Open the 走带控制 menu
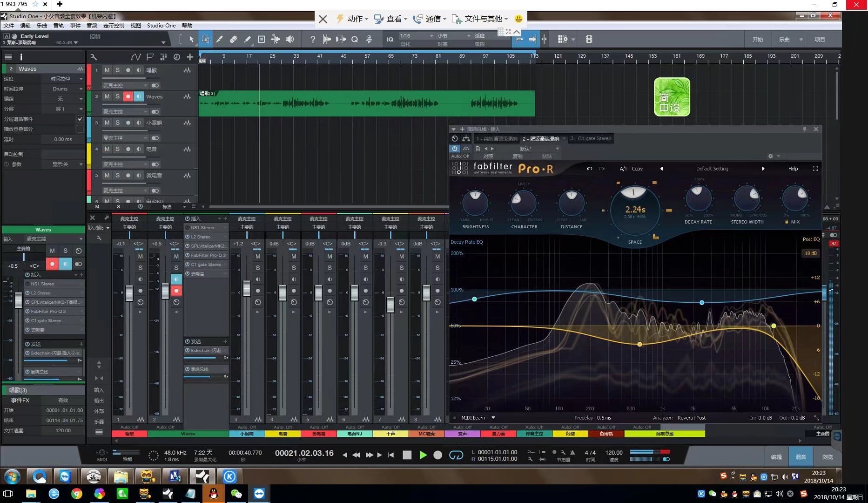 (x=114, y=26)
